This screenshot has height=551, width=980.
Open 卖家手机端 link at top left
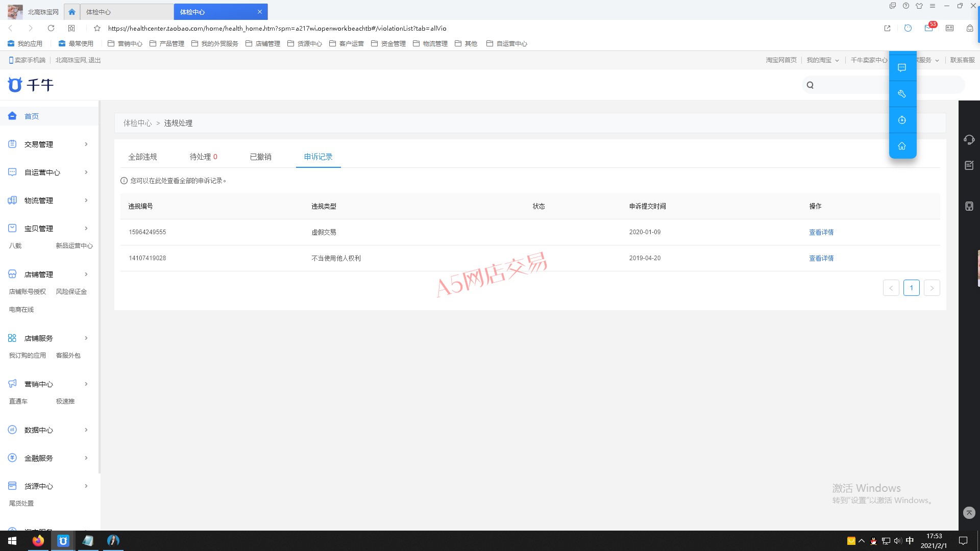click(x=27, y=60)
